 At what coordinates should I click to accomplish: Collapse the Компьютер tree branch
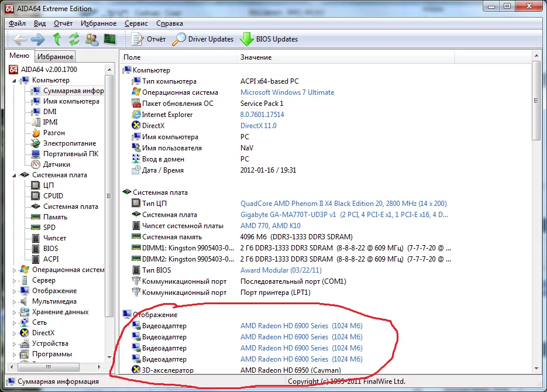pyautogui.click(x=13, y=80)
